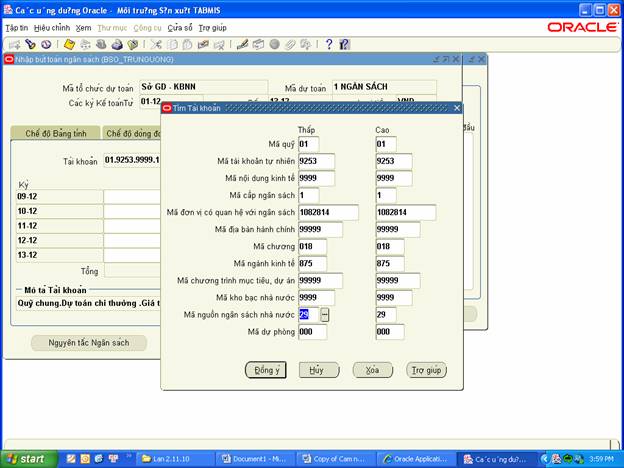Screen dimensions: 624x468
Task: Click the Nguyên tắc Ngân sách button
Action: [x=89, y=343]
